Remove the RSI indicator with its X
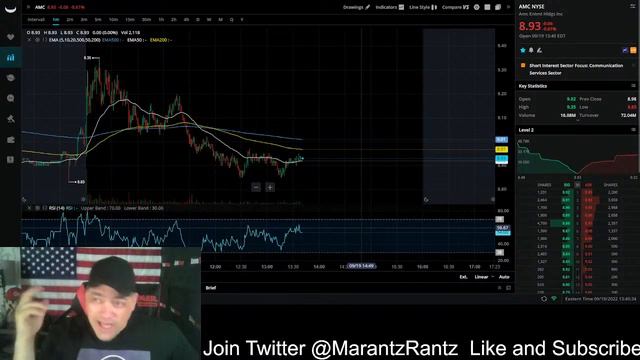 tap(29, 208)
